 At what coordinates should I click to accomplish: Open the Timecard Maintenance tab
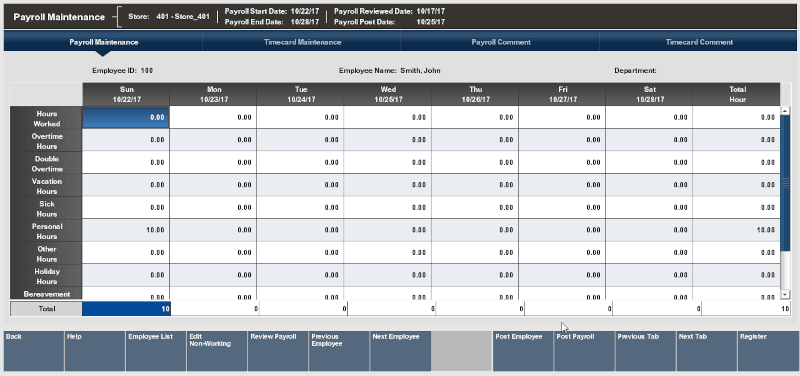[x=302, y=42]
